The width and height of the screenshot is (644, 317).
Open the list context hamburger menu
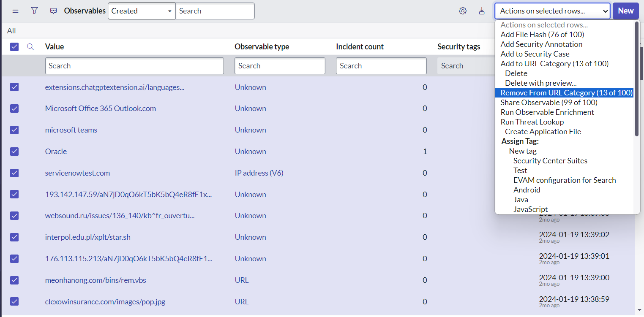click(16, 11)
